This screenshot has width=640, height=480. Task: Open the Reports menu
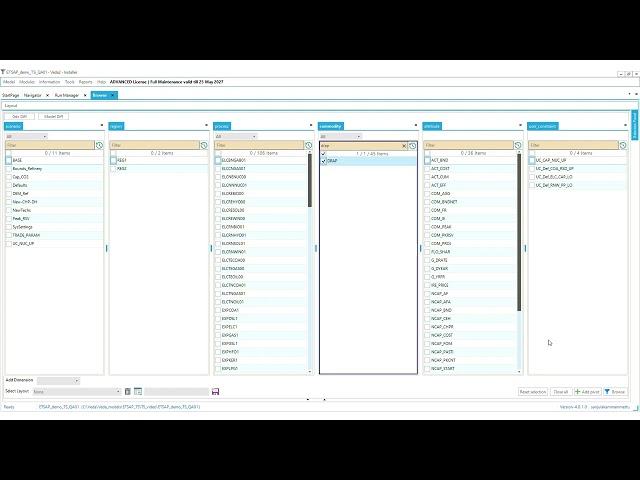pos(85,82)
